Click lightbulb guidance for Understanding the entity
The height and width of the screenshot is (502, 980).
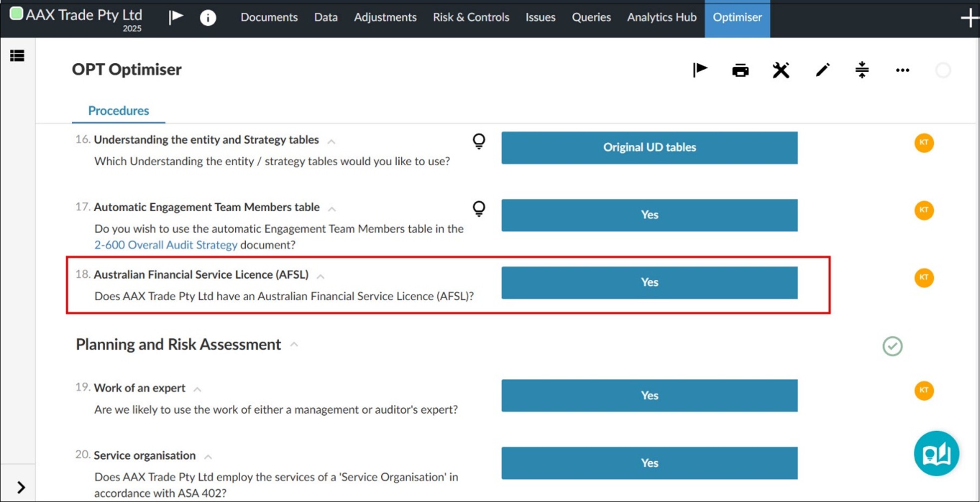[x=479, y=141]
